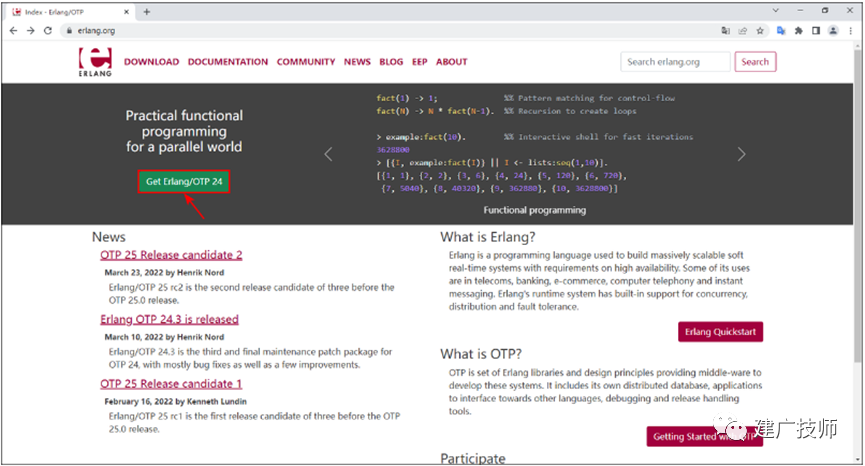Image resolution: width=865 pixels, height=466 pixels.
Task: Open the DOWNLOAD menu item
Action: [x=152, y=62]
